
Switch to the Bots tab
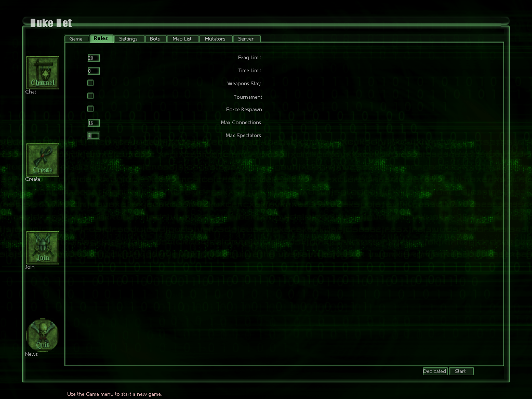[x=156, y=38]
